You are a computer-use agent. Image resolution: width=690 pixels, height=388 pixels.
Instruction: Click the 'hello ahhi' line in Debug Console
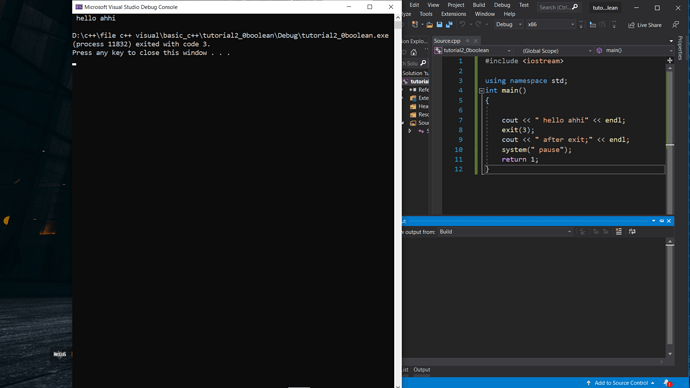tap(96, 18)
